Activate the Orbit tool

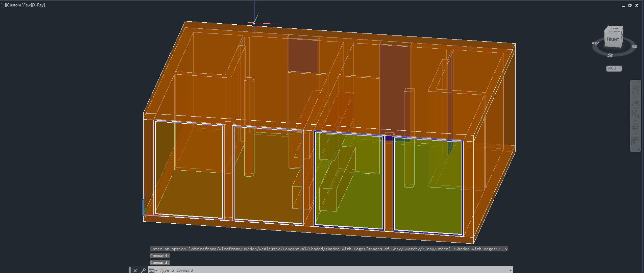[636, 127]
